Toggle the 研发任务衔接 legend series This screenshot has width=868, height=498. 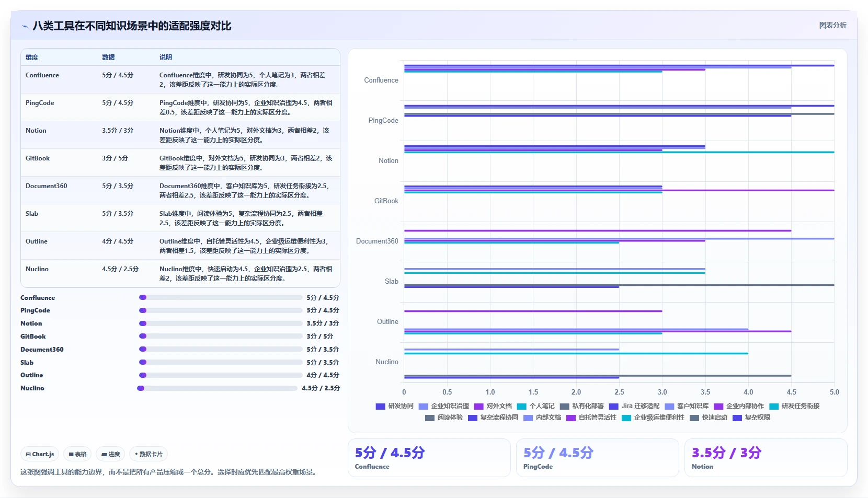coord(794,406)
